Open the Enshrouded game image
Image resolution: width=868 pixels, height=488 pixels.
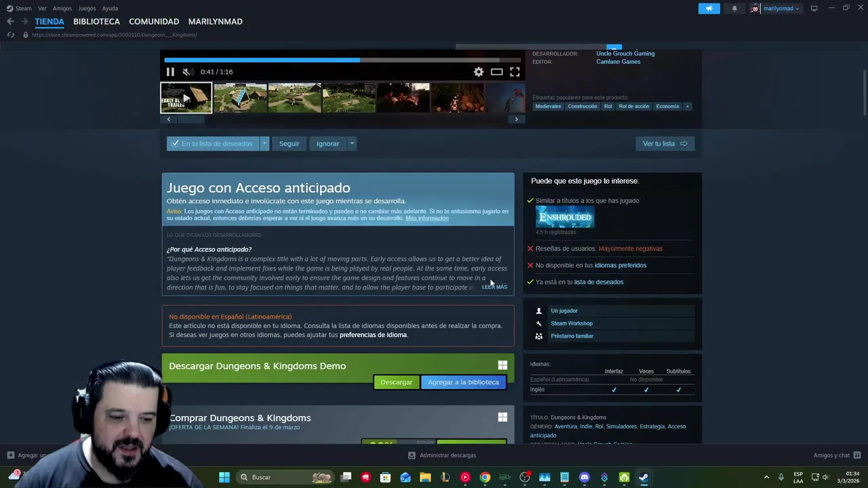565,217
